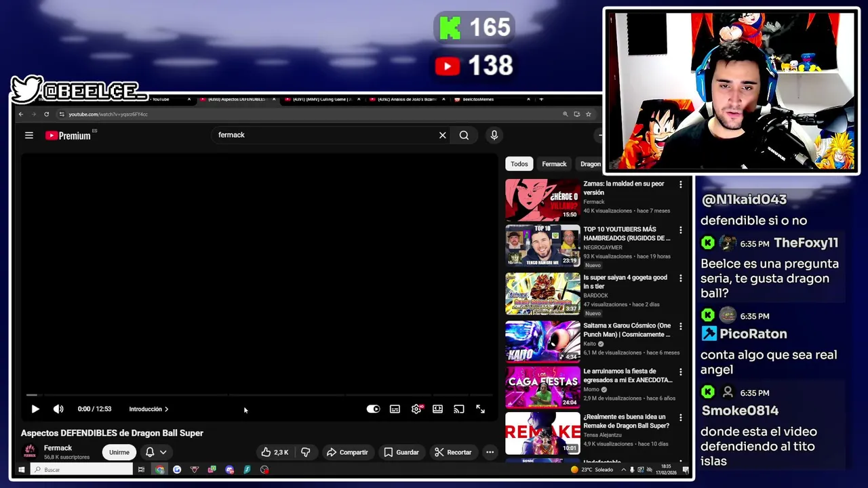
Task: Open the Zamas video thumbnail
Action: 542,199
